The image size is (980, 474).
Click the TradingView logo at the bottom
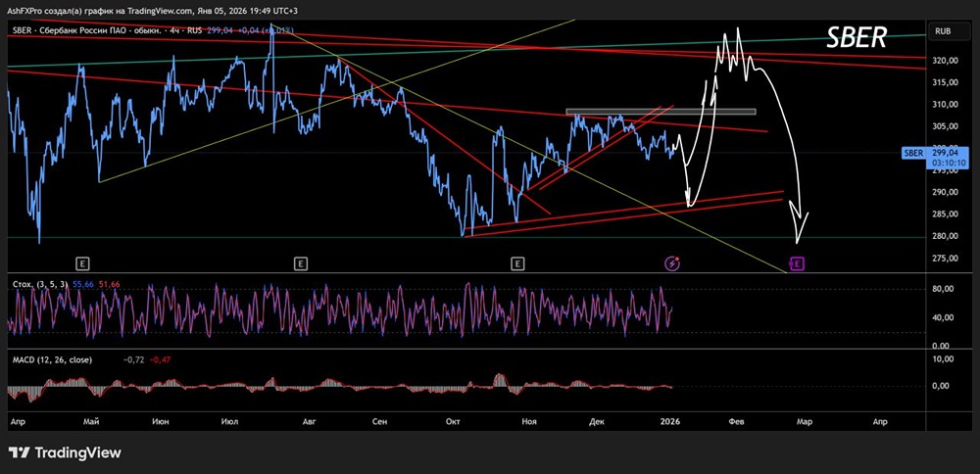click(x=65, y=452)
